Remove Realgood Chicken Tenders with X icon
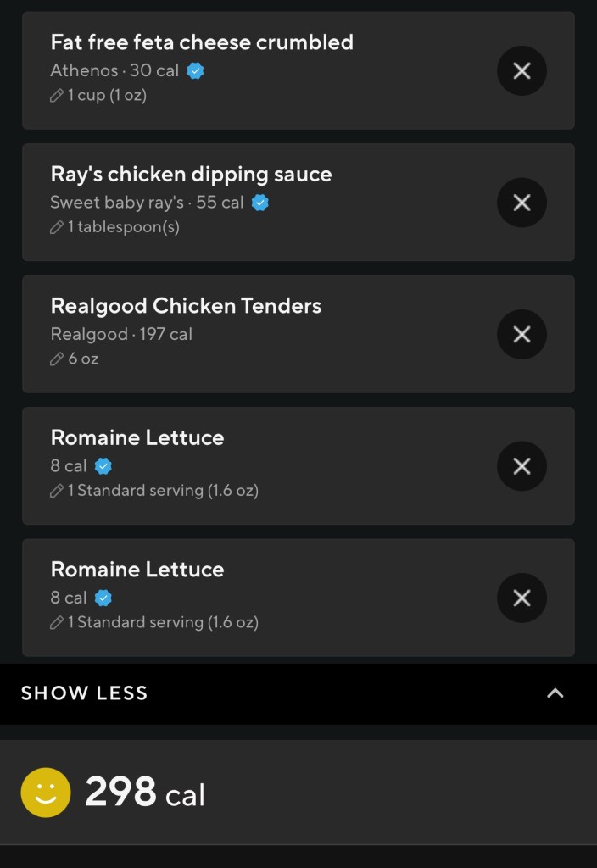This screenshot has width=597, height=868. click(x=522, y=334)
